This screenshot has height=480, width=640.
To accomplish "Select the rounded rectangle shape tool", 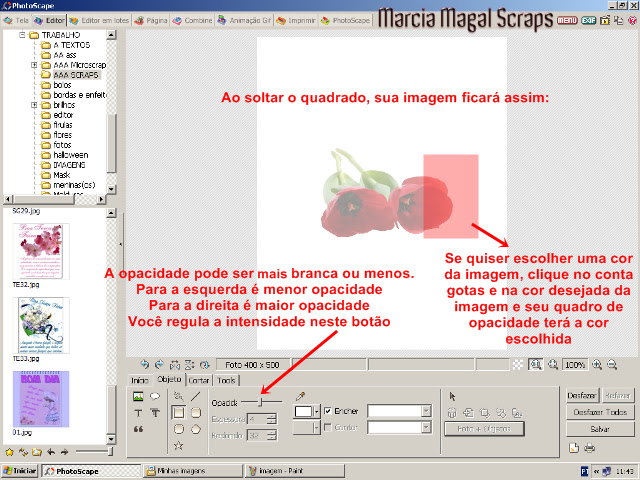I will pos(196,413).
